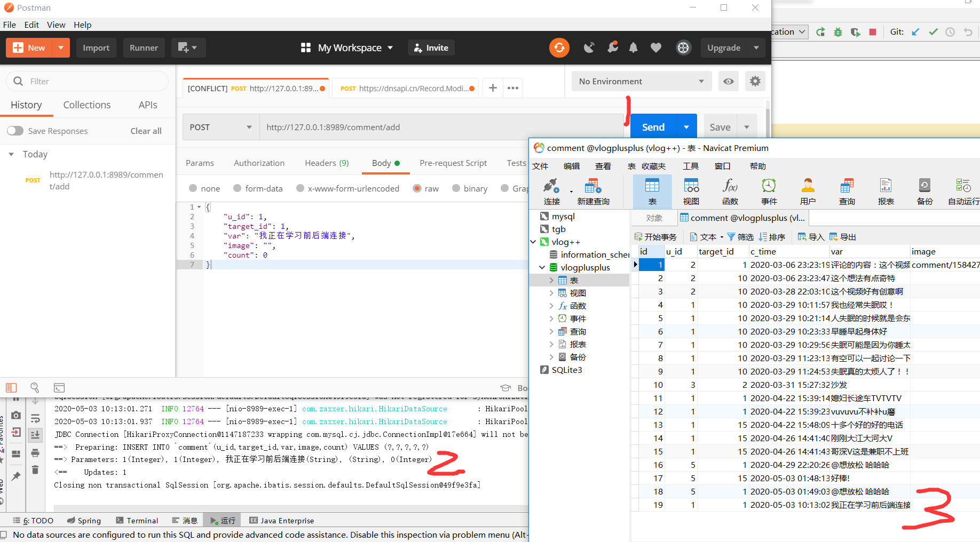Click the blue Send button
This screenshot has height=542, width=980.
653,127
